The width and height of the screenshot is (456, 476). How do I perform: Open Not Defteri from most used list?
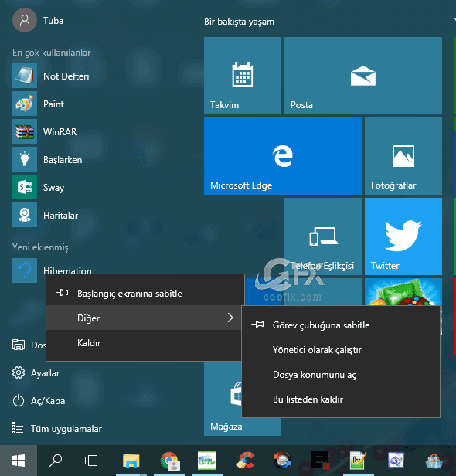[51, 76]
